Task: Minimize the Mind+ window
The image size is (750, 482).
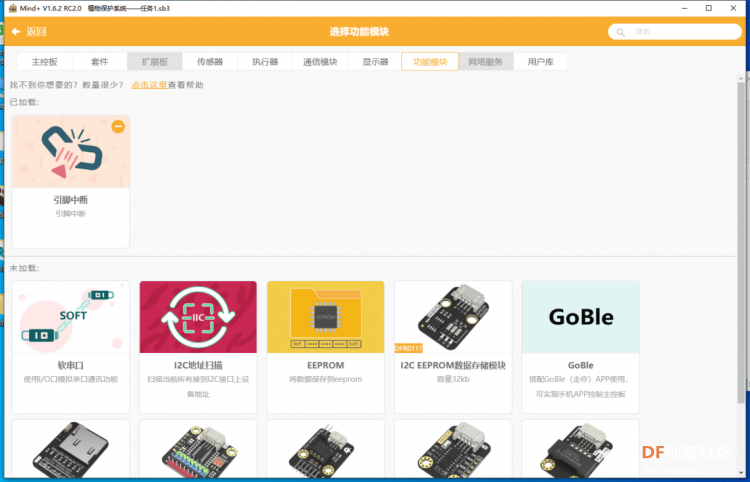Action: pyautogui.click(x=685, y=8)
